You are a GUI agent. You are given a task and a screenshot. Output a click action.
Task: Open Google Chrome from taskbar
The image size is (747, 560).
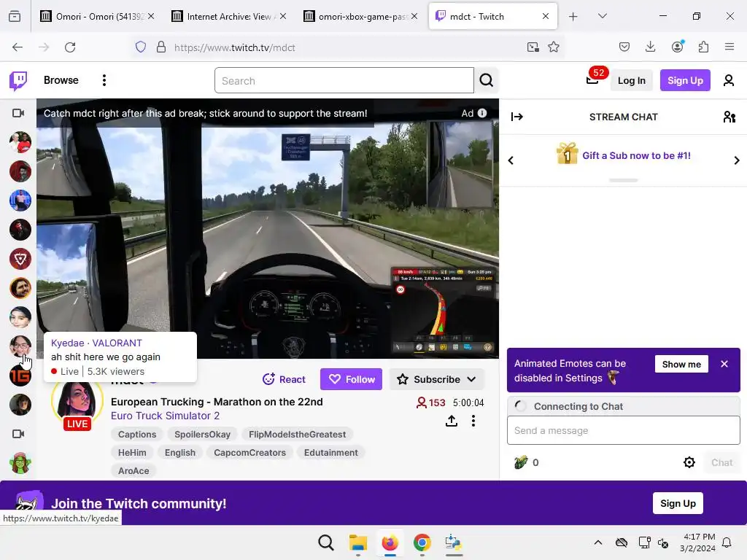pos(422,542)
